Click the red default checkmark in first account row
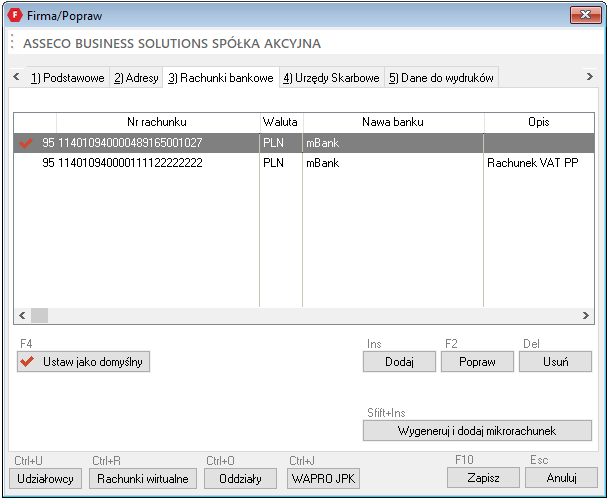The height and width of the screenshot is (499, 607). click(26, 143)
